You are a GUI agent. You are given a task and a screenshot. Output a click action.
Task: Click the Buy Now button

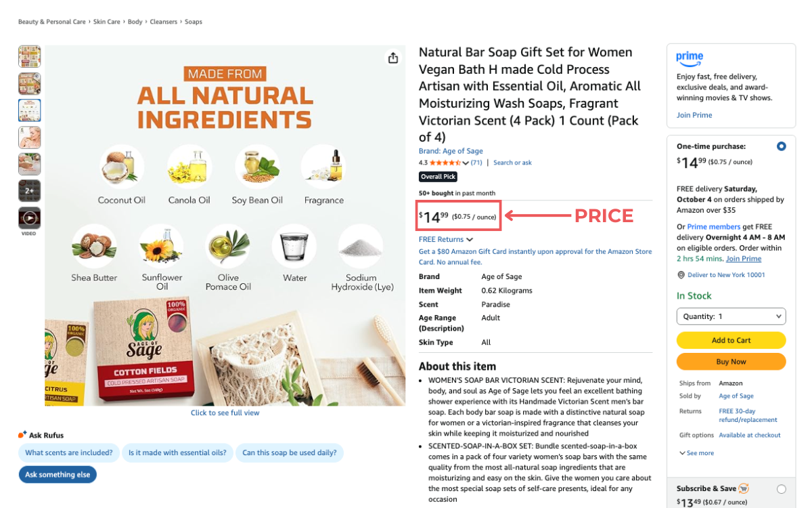[731, 362]
